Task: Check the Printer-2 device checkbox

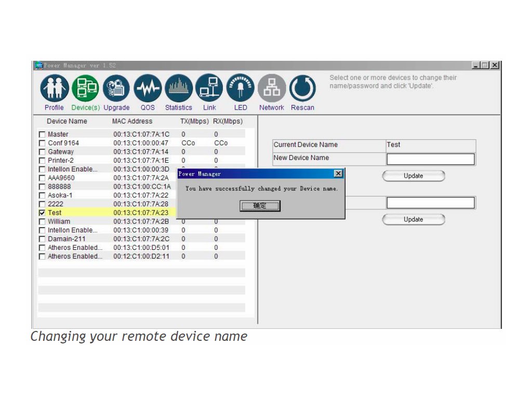Action: pyautogui.click(x=42, y=161)
